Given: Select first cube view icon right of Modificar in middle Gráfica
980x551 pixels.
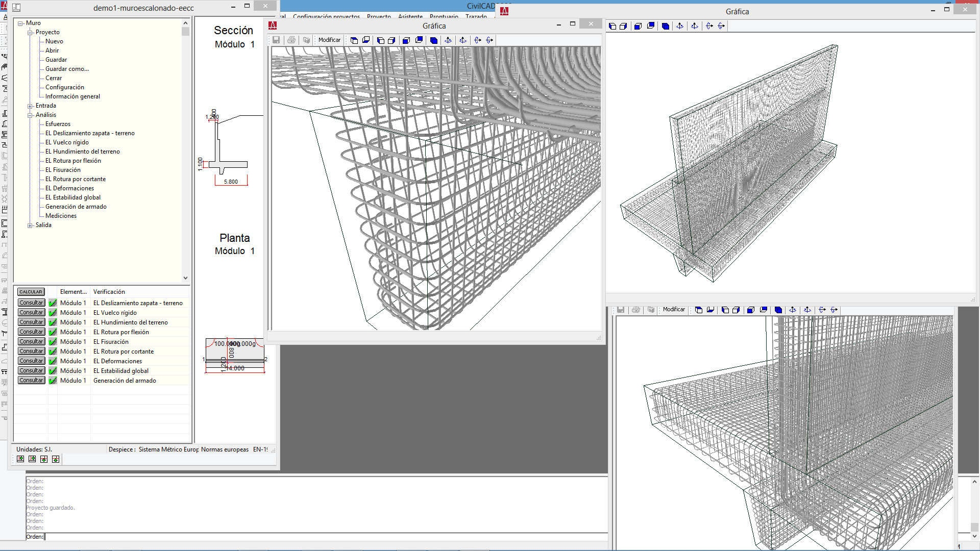Looking at the screenshot, I should 354,40.
